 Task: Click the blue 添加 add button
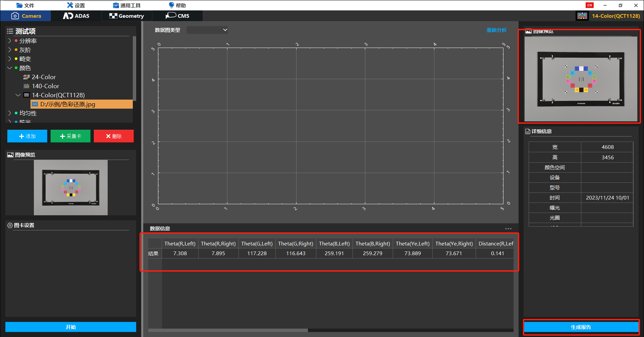(27, 136)
